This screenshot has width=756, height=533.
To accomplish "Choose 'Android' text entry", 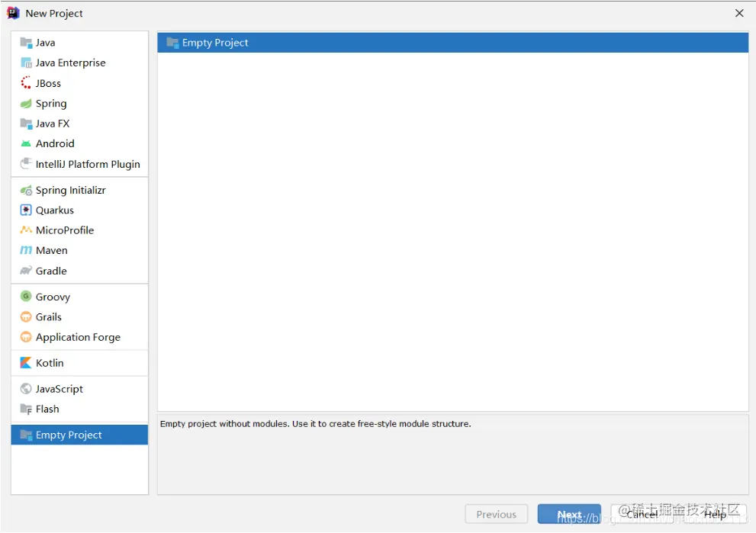I will point(55,143).
